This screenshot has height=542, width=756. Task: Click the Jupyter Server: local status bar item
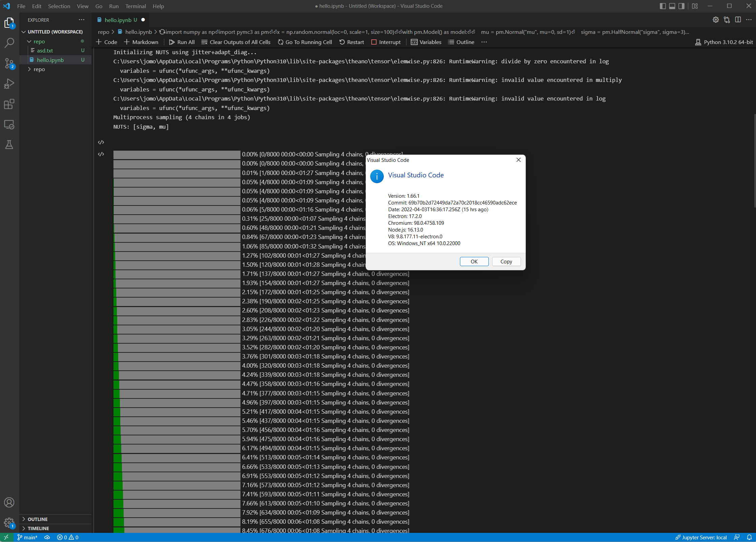click(701, 538)
